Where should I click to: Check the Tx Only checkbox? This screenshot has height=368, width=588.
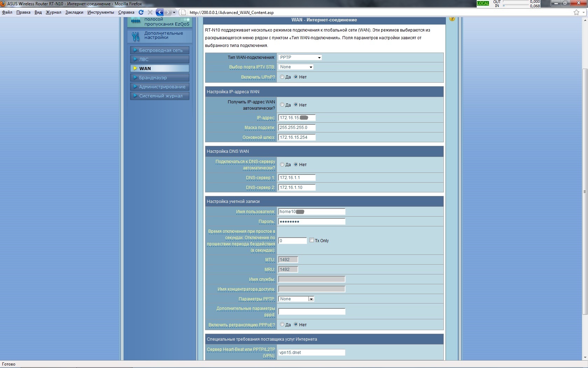click(311, 240)
